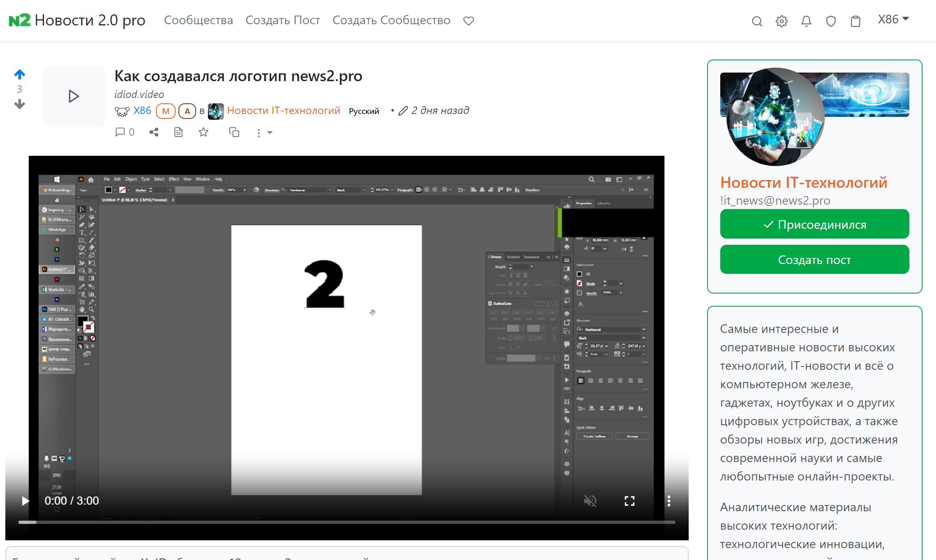Open settings gear in navbar
Screen dimensions: 936x560
781,21
